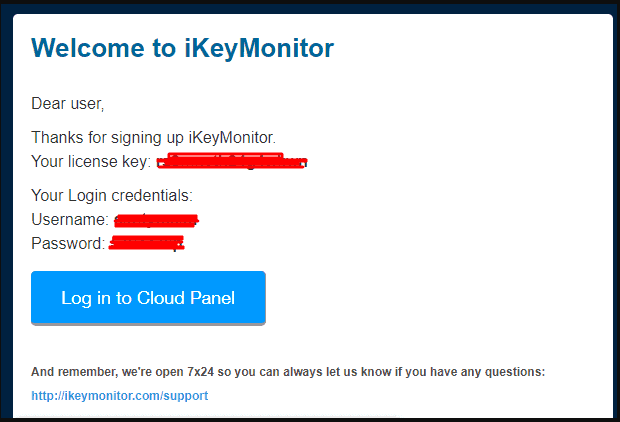The width and height of the screenshot is (620, 422).
Task: Select the redacted username value
Action: coord(156,220)
